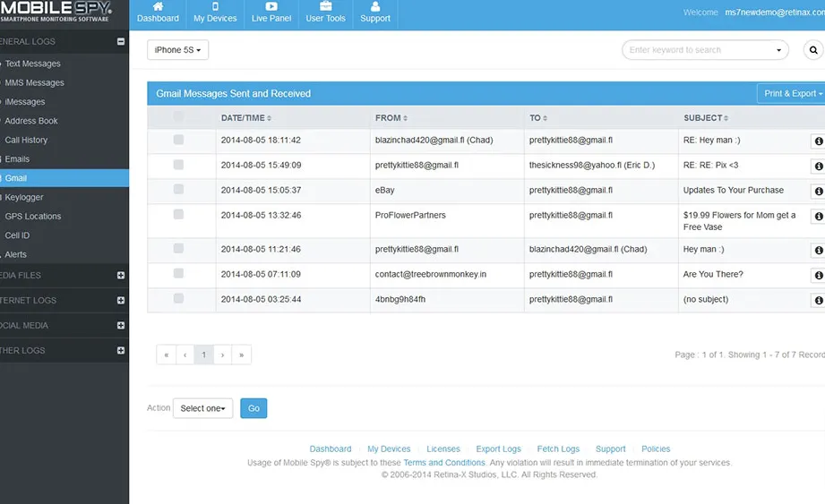Tick checkbox for ProFlowerPartners row
Image resolution: width=825 pixels, height=504 pixels.
point(178,215)
